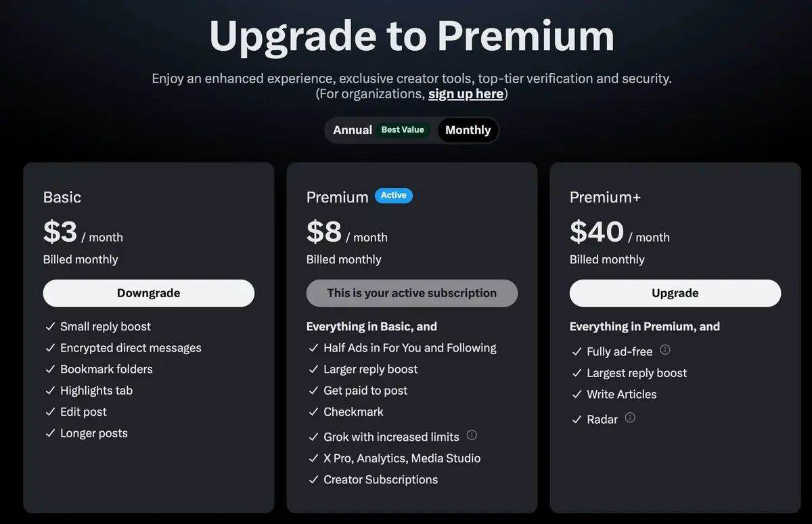Image resolution: width=812 pixels, height=524 pixels.
Task: Click the Downgrade button on Basic plan
Action: (148, 292)
